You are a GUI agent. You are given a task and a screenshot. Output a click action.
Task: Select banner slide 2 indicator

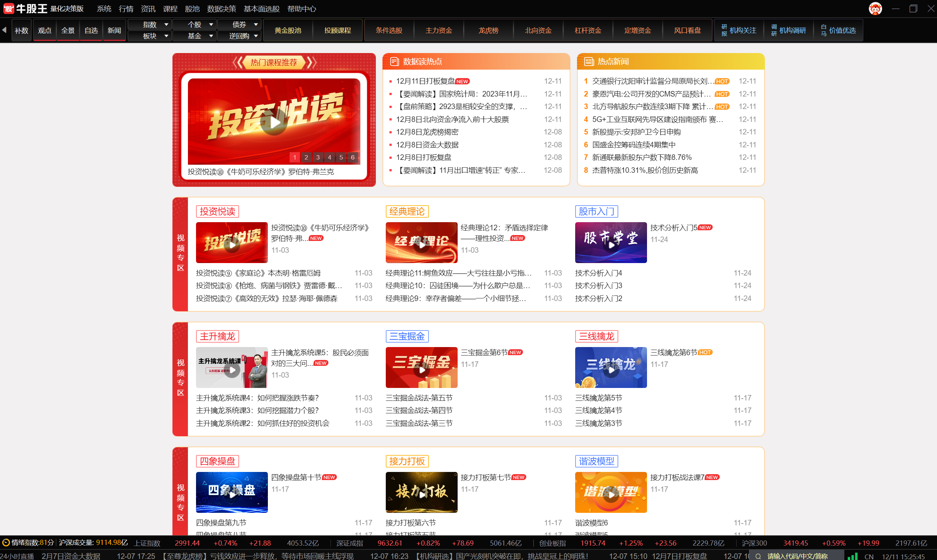pos(306,157)
